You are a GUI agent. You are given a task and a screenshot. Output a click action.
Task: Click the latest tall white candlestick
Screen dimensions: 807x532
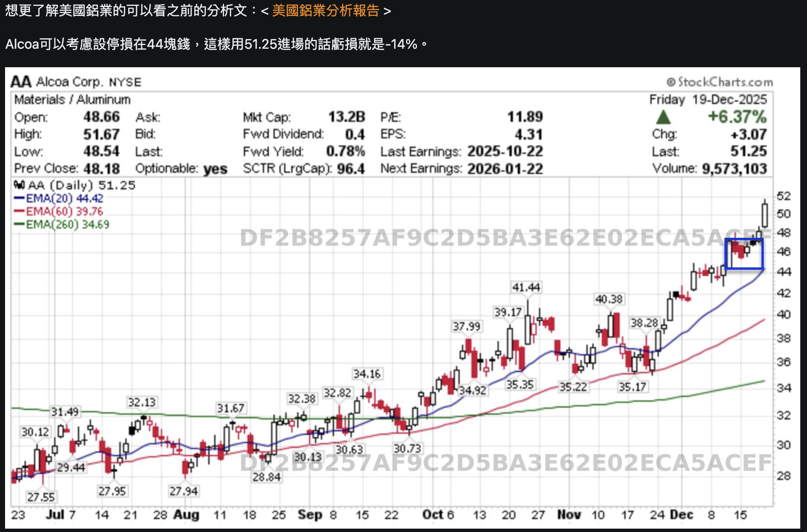pyautogui.click(x=765, y=215)
